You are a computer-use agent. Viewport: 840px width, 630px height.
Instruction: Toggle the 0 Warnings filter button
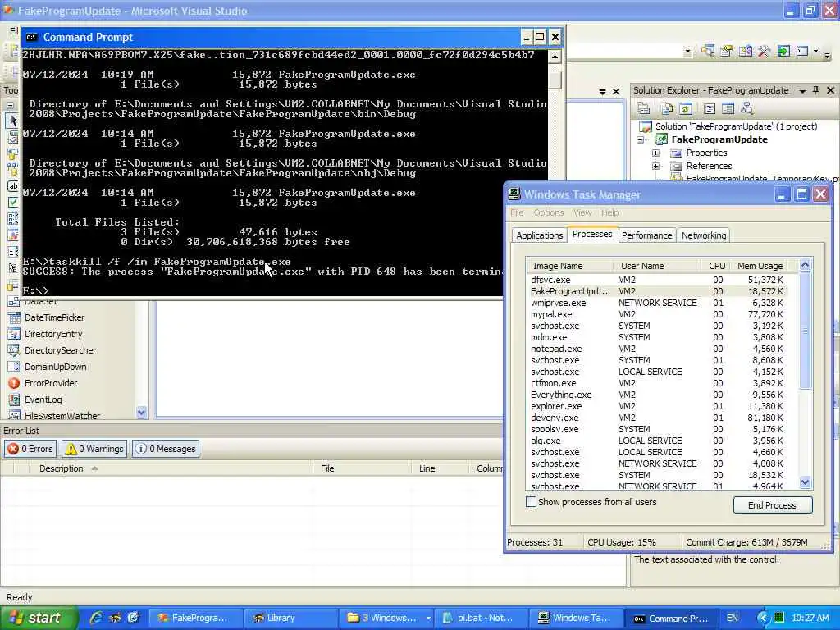tap(94, 449)
